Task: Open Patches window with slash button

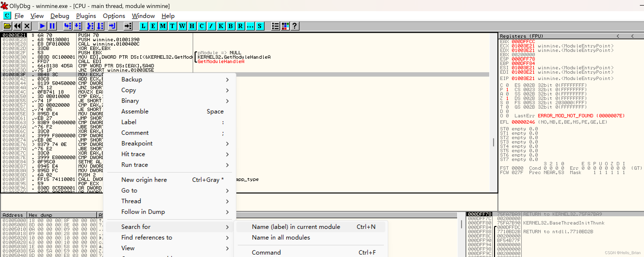Action: click(x=211, y=26)
